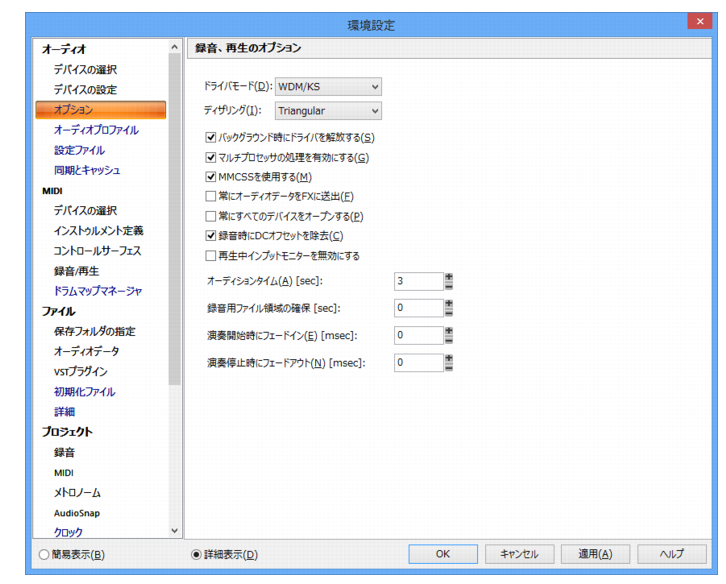Increase the 演奏開始時にフェードイン spinner value
This screenshot has width=726, height=584.
tap(449, 331)
